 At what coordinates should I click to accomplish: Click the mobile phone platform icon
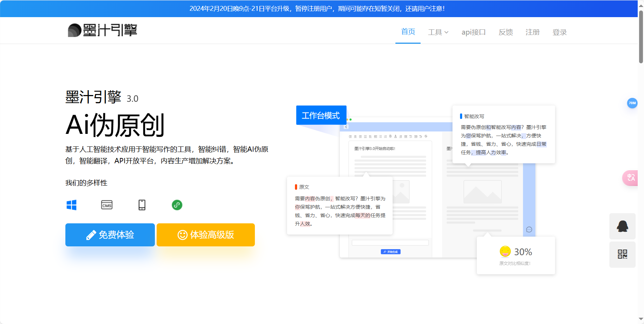pyautogui.click(x=142, y=205)
